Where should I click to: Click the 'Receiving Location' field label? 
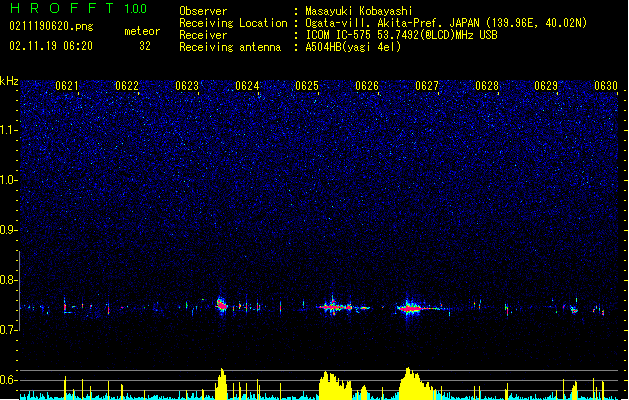(233, 23)
